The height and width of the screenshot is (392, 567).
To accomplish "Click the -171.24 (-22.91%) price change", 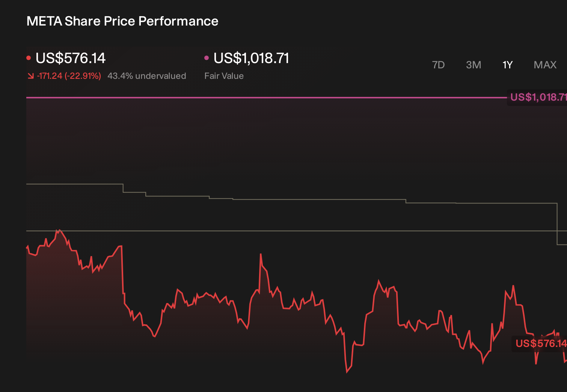I will (x=69, y=76).
